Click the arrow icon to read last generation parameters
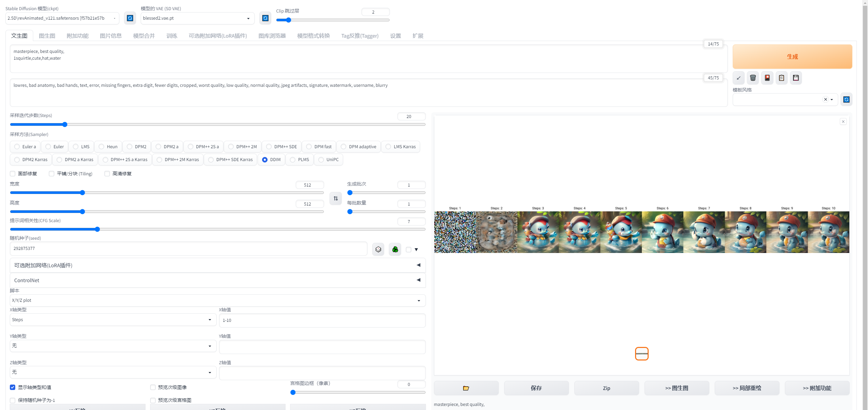This screenshot has width=868, height=410. (x=738, y=78)
